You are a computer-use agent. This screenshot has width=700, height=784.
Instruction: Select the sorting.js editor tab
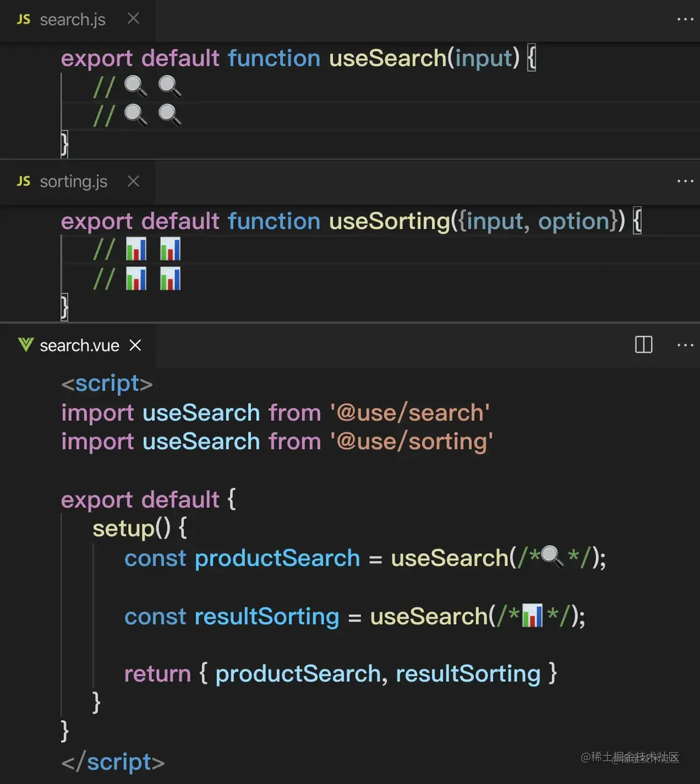77,182
